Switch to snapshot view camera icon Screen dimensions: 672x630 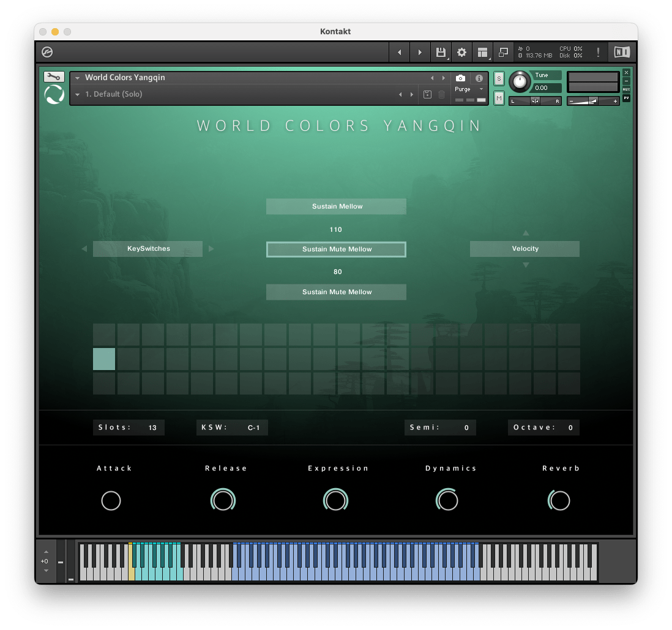(460, 78)
